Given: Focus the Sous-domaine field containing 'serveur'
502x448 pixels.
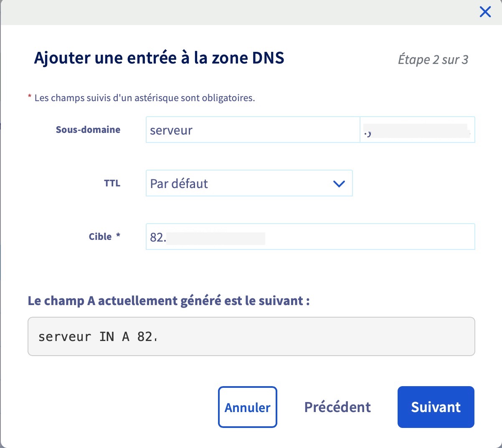Looking at the screenshot, I should coord(252,130).
